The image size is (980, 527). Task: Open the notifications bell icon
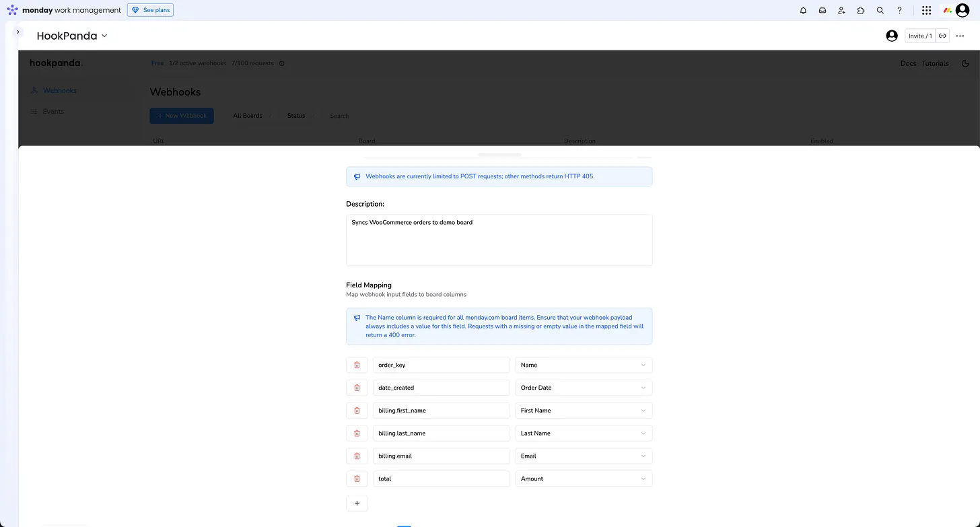pyautogui.click(x=803, y=10)
